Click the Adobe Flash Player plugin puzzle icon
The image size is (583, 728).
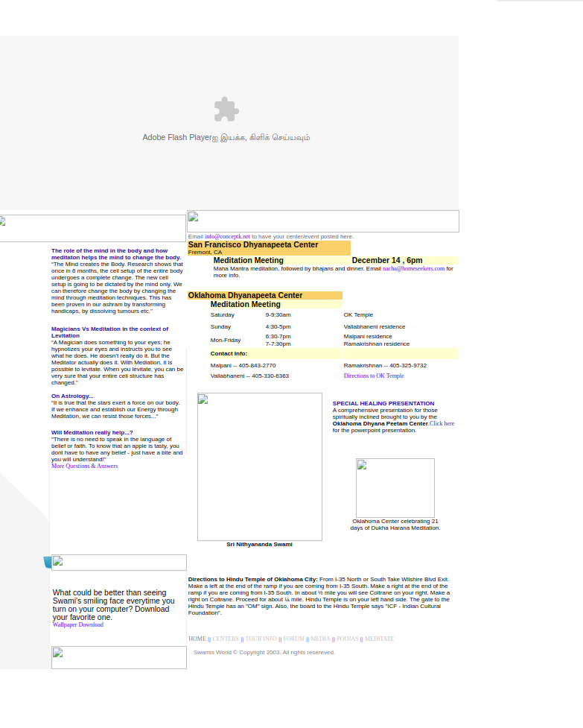pyautogui.click(x=226, y=110)
